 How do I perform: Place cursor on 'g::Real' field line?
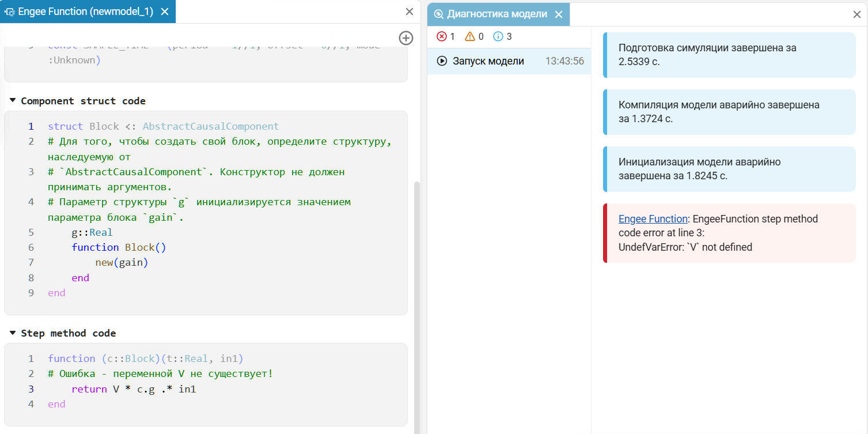[x=92, y=232]
